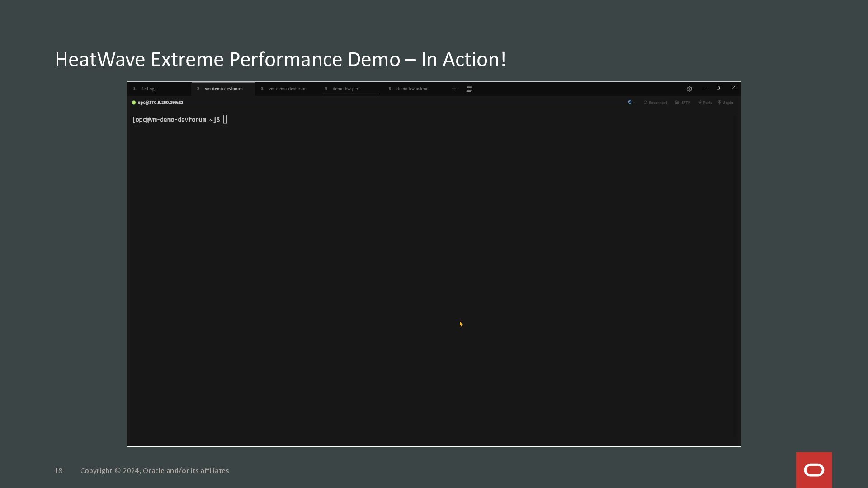Image resolution: width=868 pixels, height=488 pixels.
Task: Click the green connection status indicator
Action: click(x=134, y=103)
